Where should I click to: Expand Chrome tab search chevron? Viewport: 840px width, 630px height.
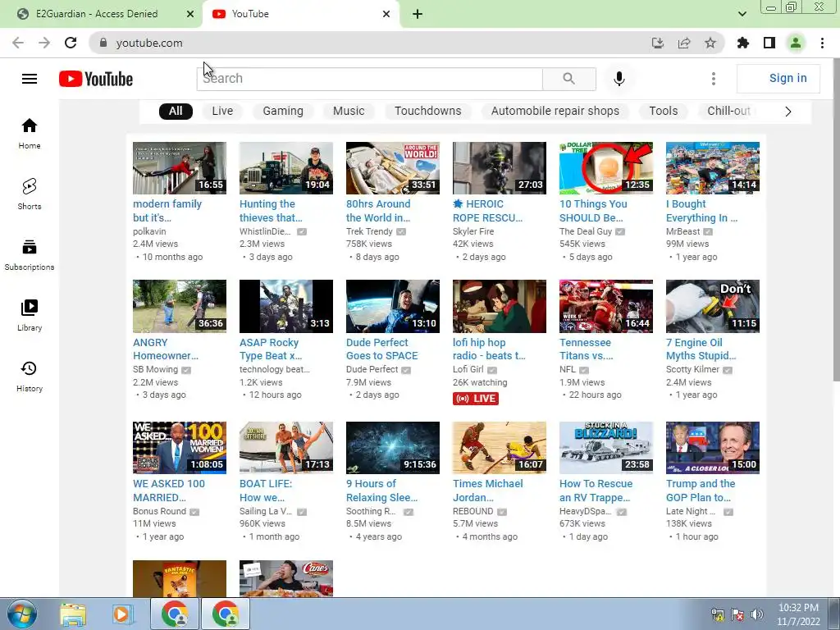[742, 14]
